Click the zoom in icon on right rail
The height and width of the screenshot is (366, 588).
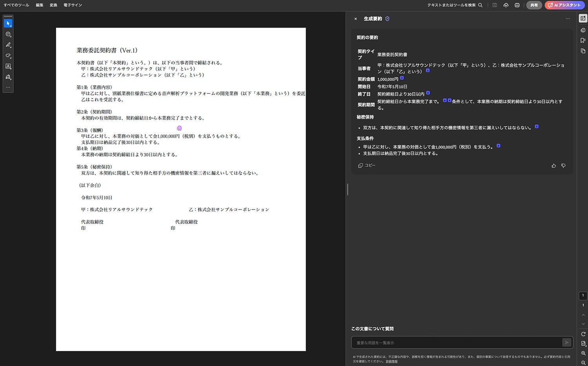pos(583,353)
